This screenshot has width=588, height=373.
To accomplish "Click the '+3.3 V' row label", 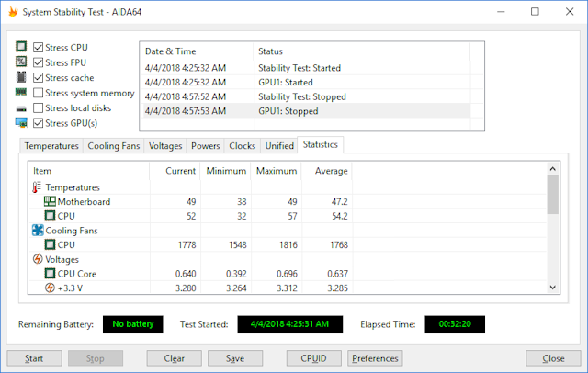I will coord(70,288).
